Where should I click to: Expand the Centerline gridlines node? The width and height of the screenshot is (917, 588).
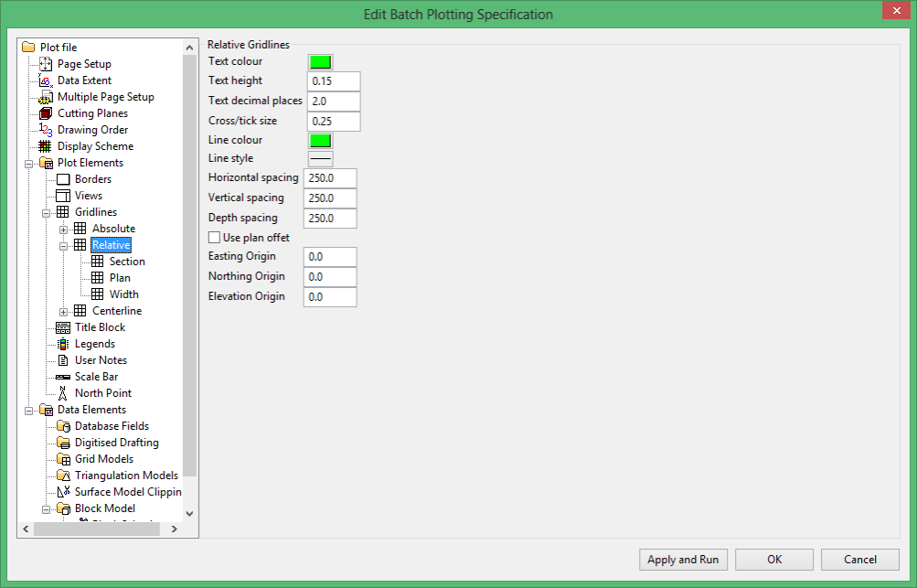(63, 312)
